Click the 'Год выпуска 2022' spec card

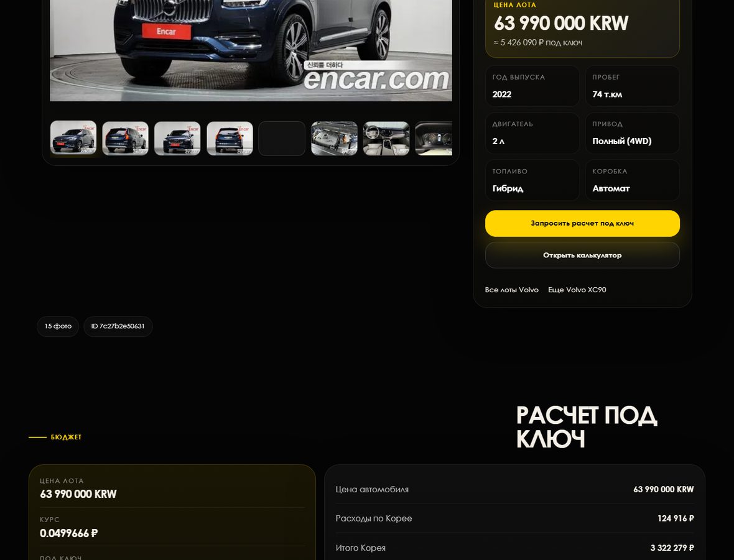click(532, 86)
